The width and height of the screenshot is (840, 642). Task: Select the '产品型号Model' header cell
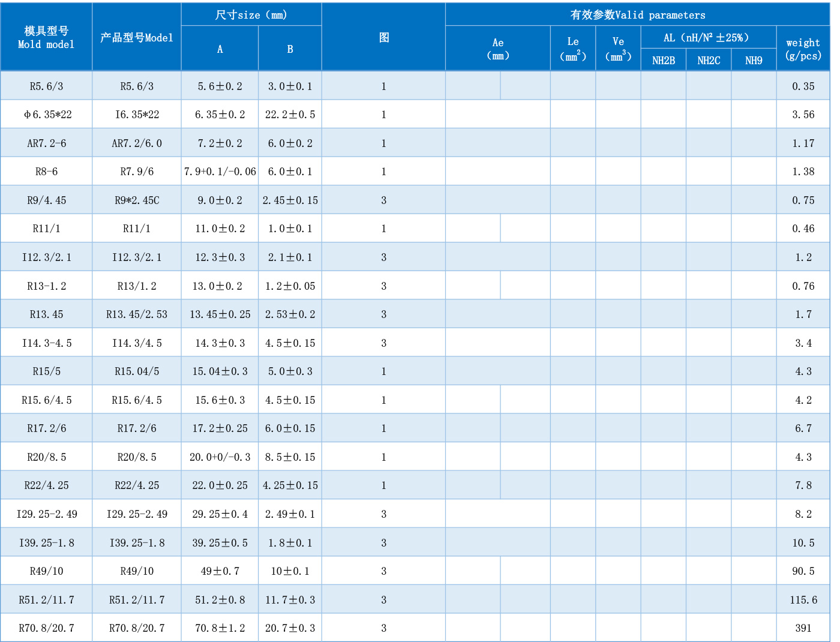[x=136, y=37]
